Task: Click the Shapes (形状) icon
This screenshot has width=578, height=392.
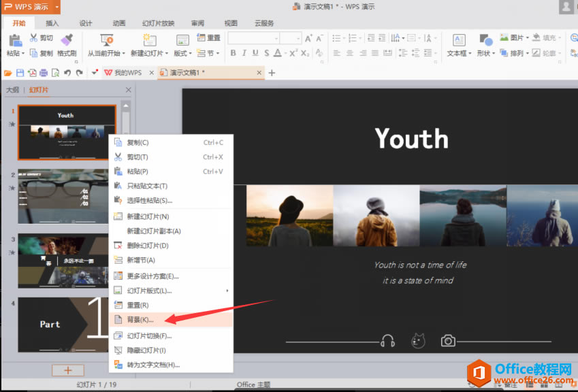Action: [486, 39]
